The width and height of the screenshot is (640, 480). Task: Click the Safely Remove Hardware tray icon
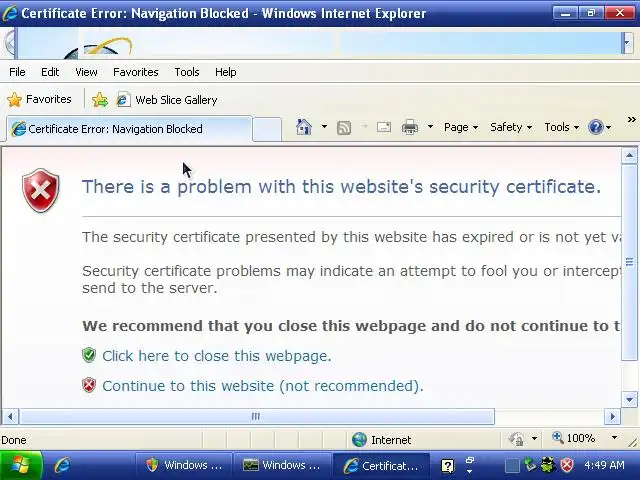point(530,464)
